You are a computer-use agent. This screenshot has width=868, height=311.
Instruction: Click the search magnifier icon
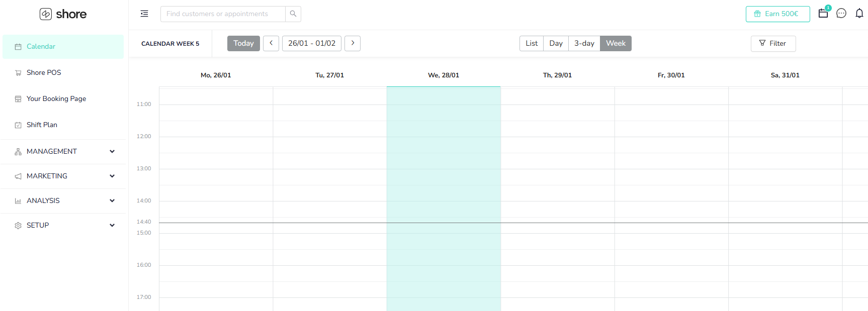click(293, 14)
